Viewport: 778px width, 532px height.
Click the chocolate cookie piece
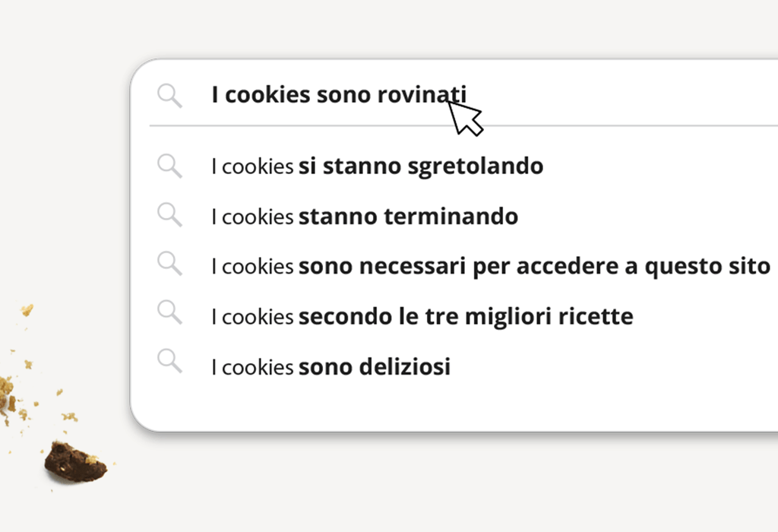(74, 462)
